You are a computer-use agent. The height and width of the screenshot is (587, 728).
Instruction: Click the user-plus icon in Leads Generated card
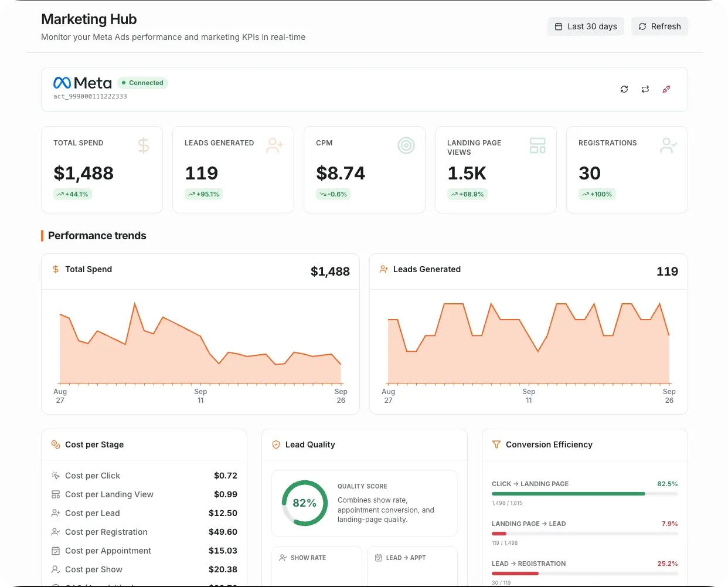pyautogui.click(x=275, y=145)
